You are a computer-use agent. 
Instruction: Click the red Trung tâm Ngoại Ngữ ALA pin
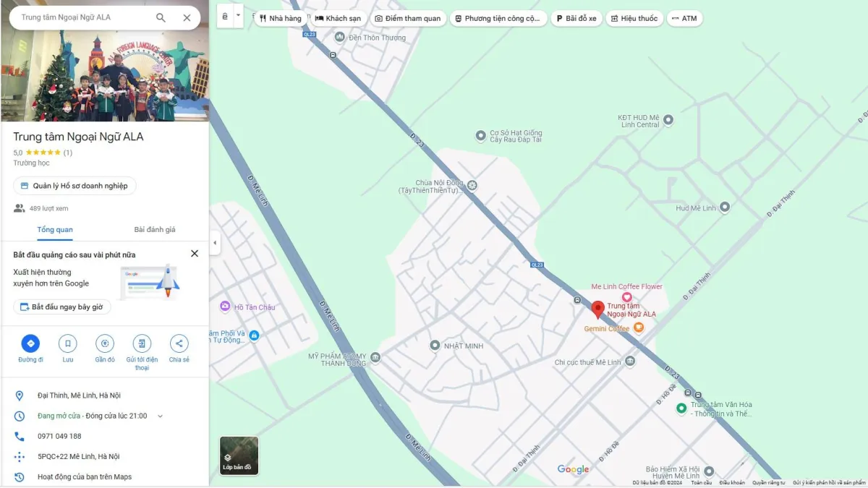tap(597, 310)
